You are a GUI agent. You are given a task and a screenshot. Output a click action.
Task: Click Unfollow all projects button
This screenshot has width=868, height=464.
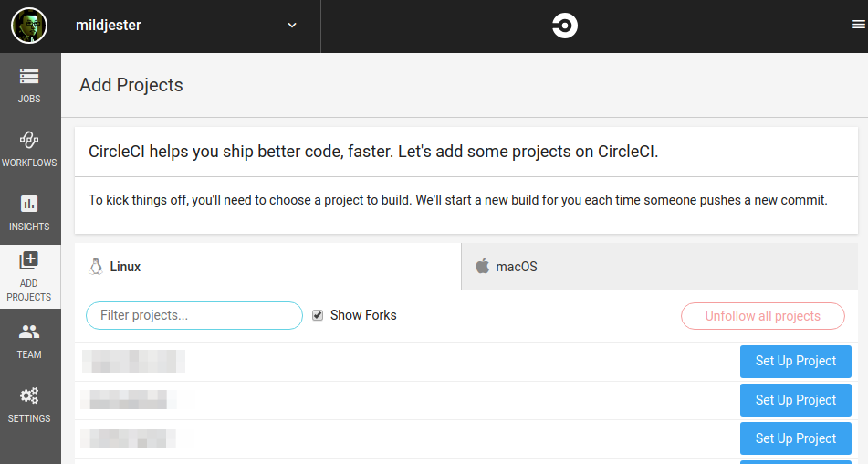pyautogui.click(x=763, y=316)
